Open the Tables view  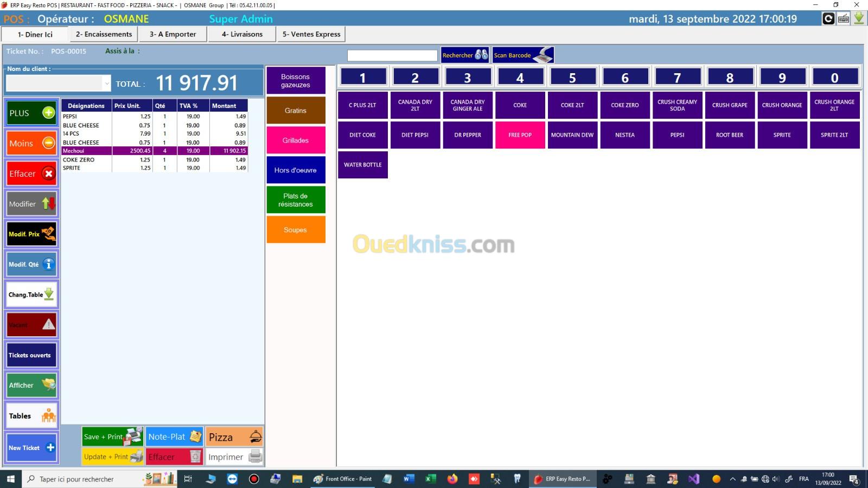[31, 416]
